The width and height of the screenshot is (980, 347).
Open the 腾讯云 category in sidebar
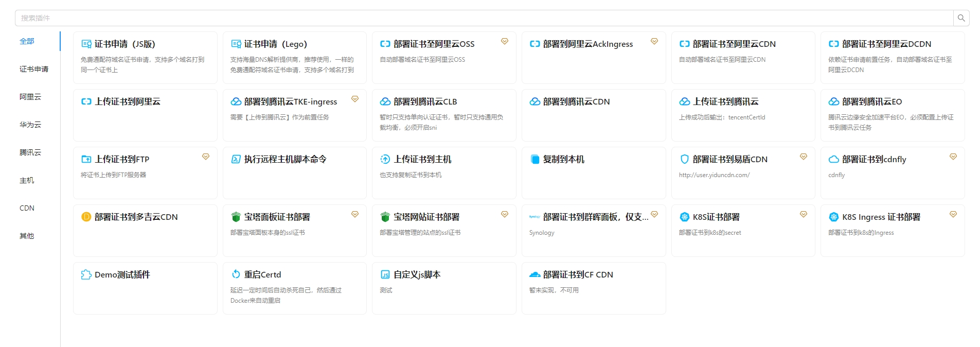[x=30, y=152]
